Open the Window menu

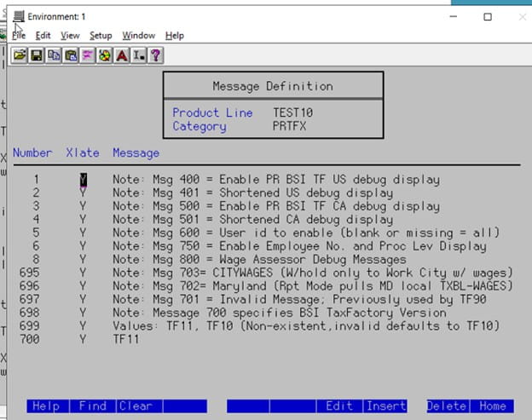click(x=138, y=36)
